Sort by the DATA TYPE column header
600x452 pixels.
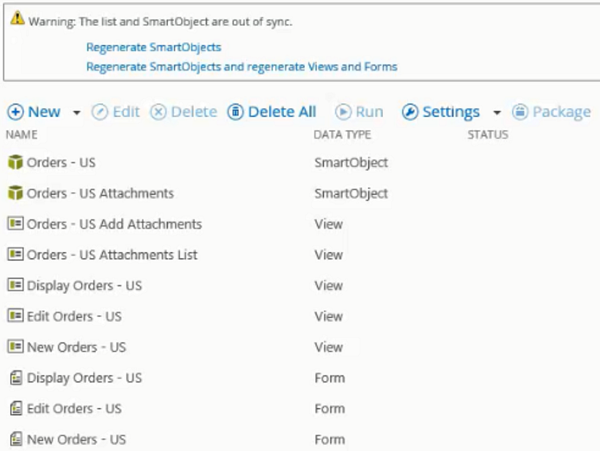click(x=342, y=135)
